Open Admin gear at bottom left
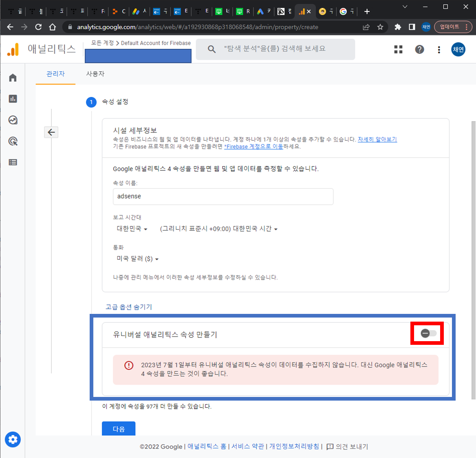 [x=13, y=440]
